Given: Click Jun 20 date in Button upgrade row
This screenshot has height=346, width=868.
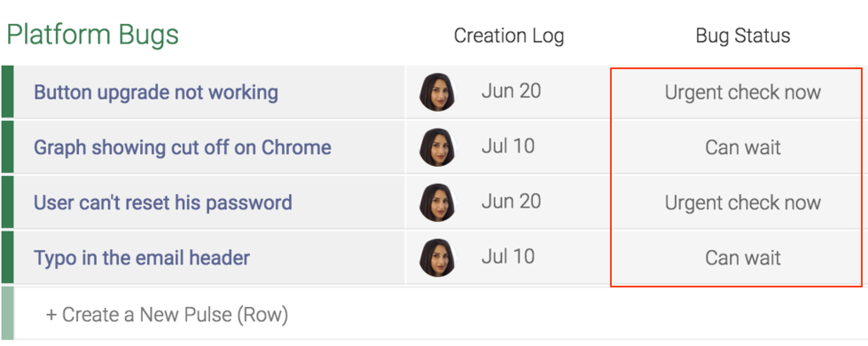Looking at the screenshot, I should pyautogui.click(x=511, y=90).
